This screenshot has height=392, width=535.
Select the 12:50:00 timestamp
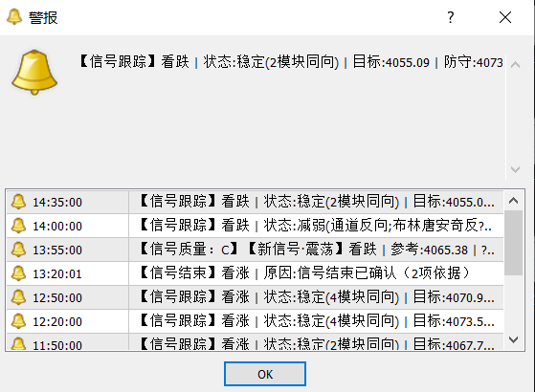click(x=57, y=297)
